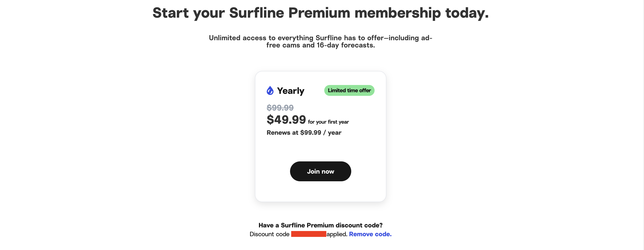
Task: Click the word 'Surfline' in the headline
Action: click(x=256, y=13)
